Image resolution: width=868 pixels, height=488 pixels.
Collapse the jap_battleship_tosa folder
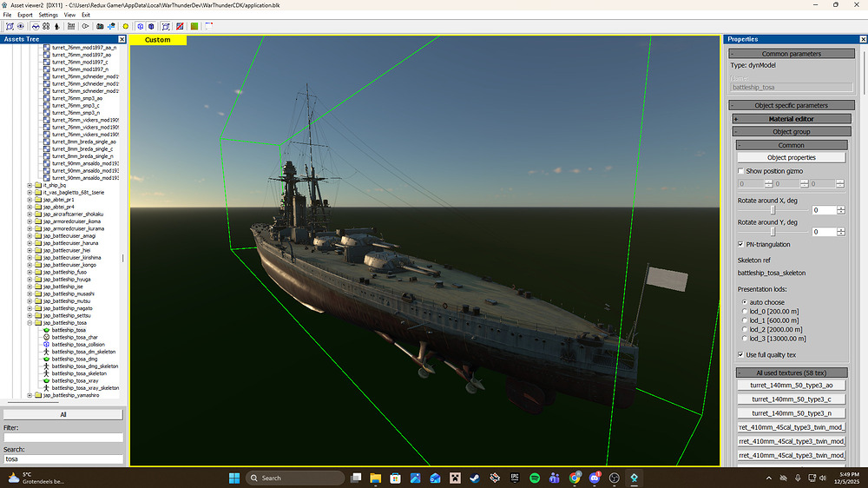tap(30, 323)
